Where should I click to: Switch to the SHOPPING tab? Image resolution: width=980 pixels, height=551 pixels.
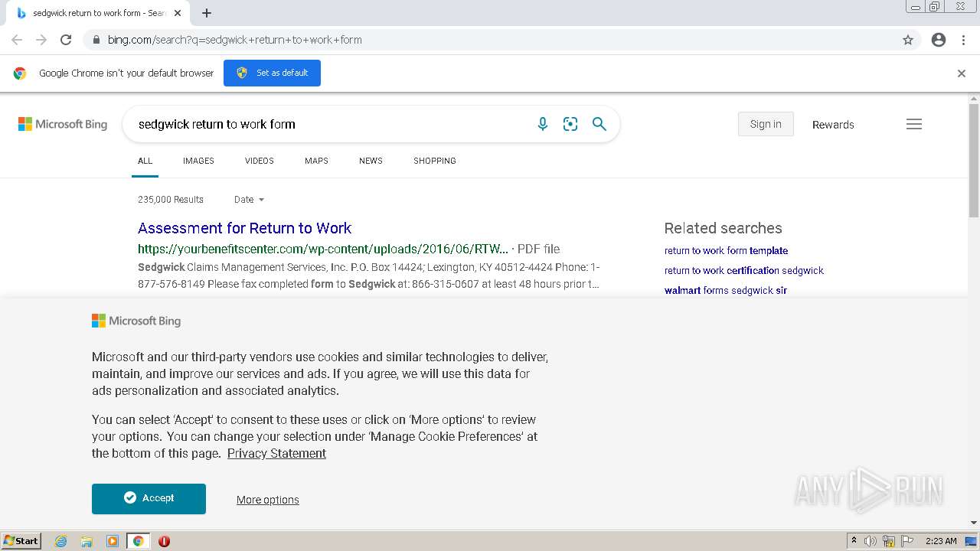435,161
